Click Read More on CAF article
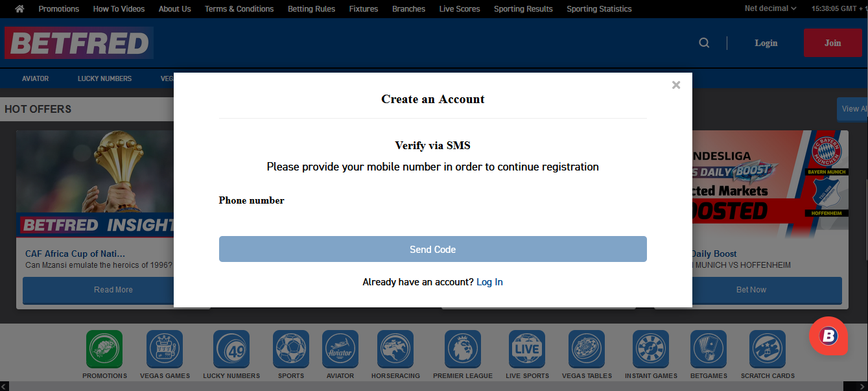Viewport: 868px width, 391px height. click(x=113, y=290)
